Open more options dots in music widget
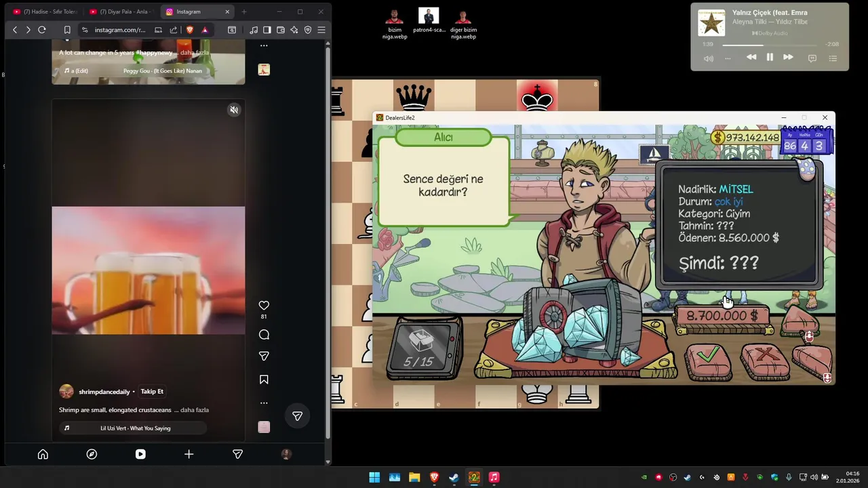The height and width of the screenshot is (488, 868). pyautogui.click(x=728, y=58)
